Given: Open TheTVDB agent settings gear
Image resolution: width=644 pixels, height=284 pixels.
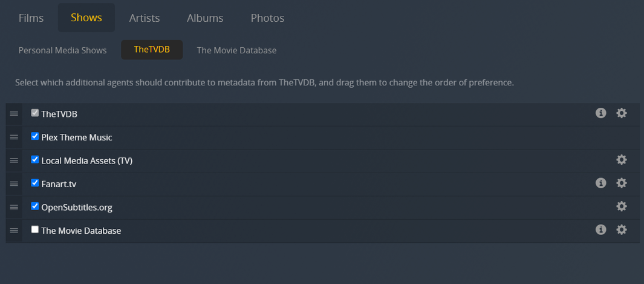Looking at the screenshot, I should (622, 113).
